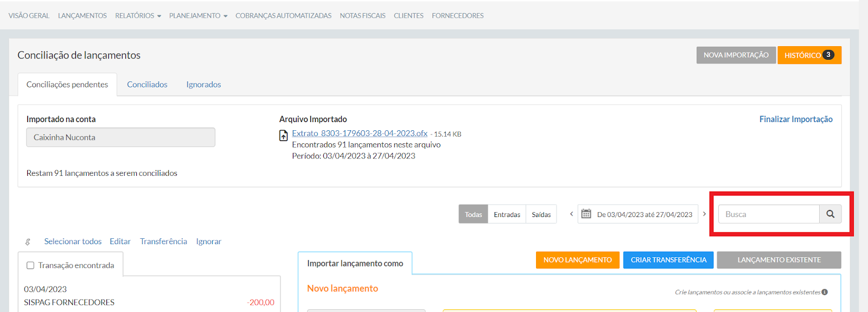The image size is (868, 312).
Task: Go to previous period with left chevron
Action: (x=571, y=214)
